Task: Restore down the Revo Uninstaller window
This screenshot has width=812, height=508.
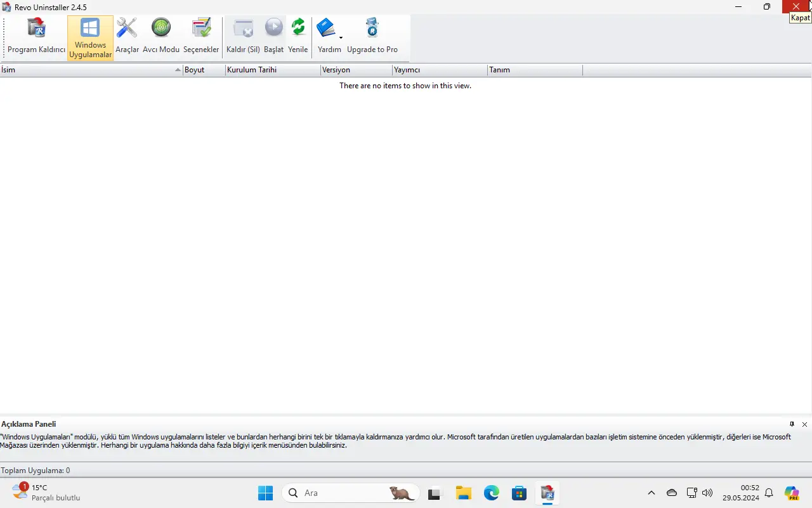Action: (x=767, y=7)
